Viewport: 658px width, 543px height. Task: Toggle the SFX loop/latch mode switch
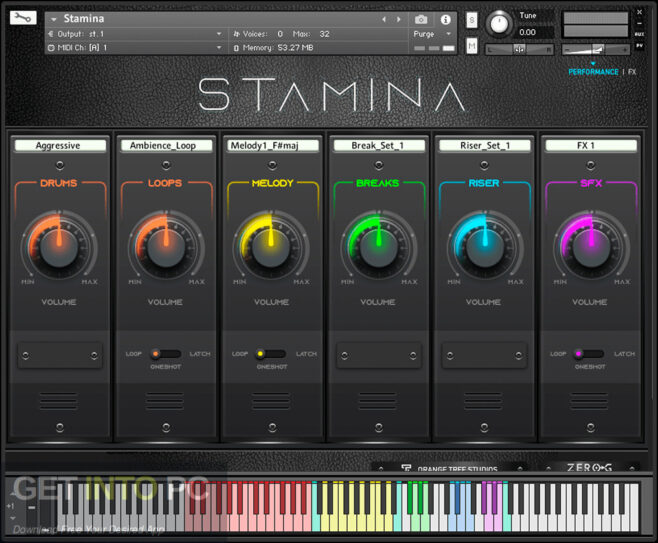(590, 354)
